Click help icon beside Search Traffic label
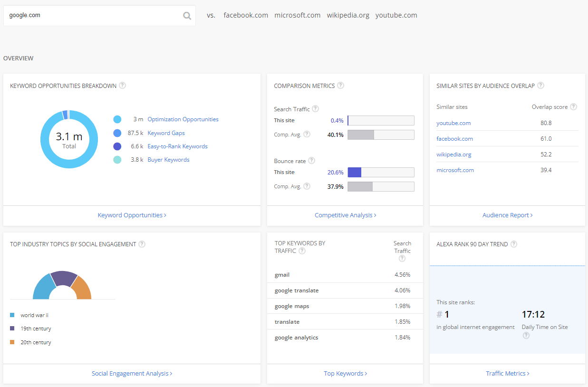Viewport: 588px width, 387px height. (315, 109)
